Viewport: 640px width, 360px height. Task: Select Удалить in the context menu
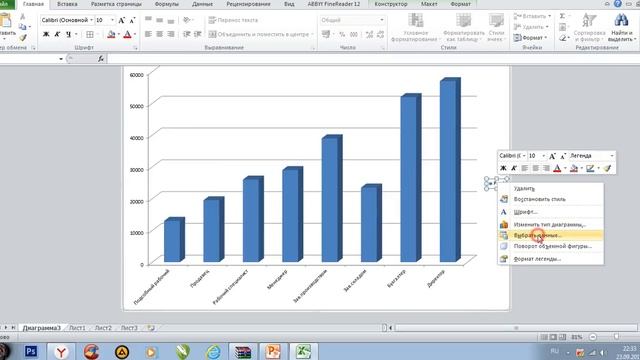tap(550, 189)
